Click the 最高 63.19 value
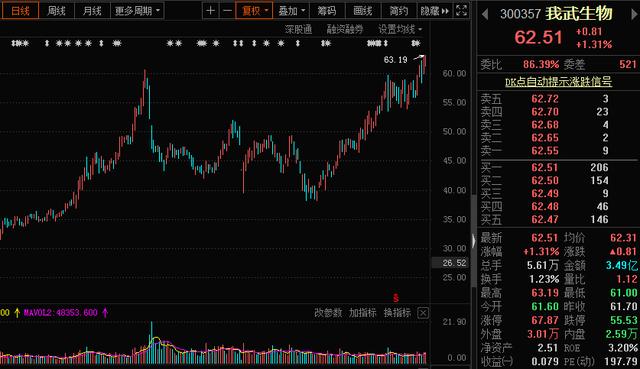The width and height of the screenshot is (640, 369). pos(545,293)
